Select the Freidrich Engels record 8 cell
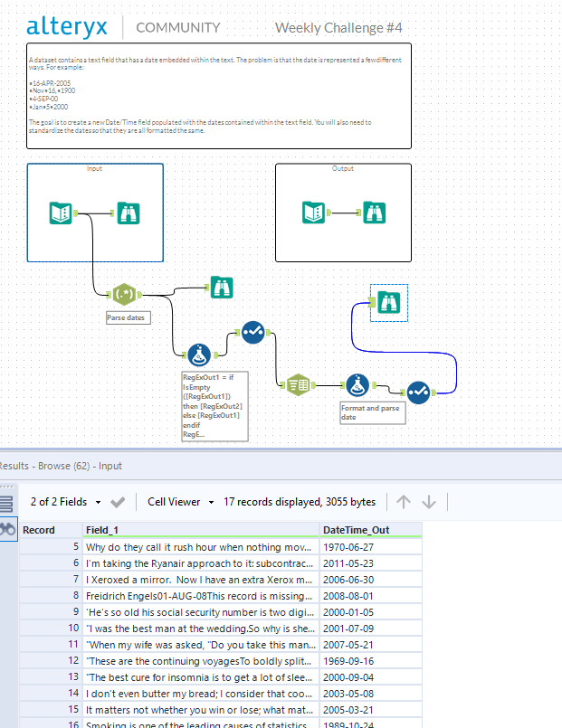Image resolution: width=562 pixels, height=728 pixels. [x=201, y=596]
